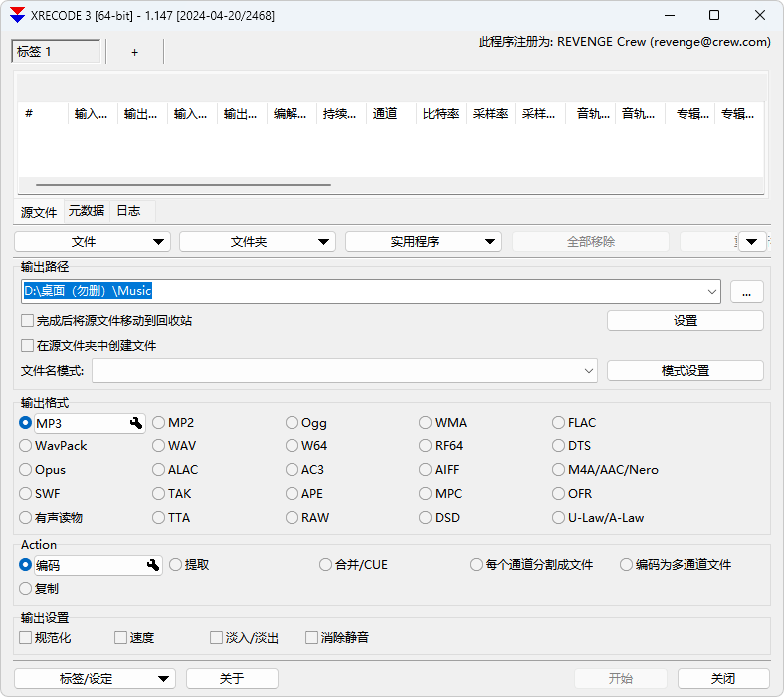Click the 开始 button
The width and height of the screenshot is (784, 697).
pyautogui.click(x=621, y=678)
